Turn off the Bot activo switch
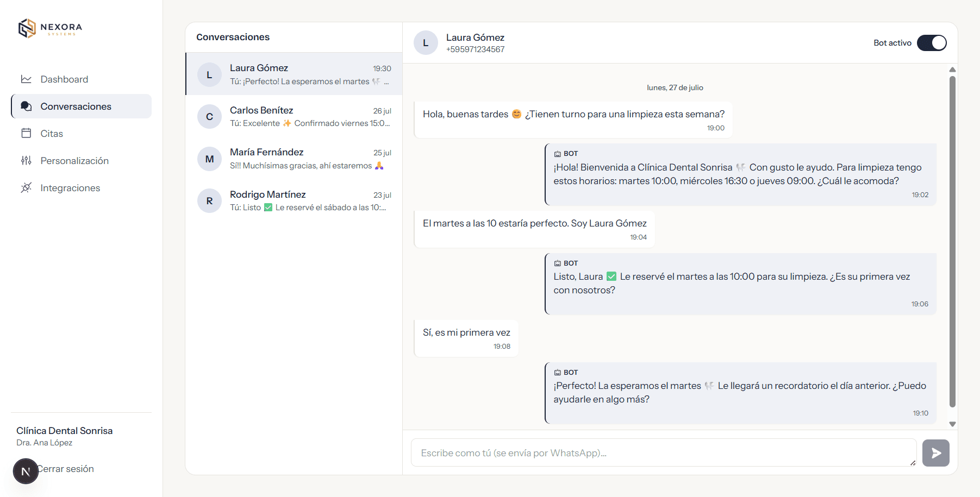Image resolution: width=980 pixels, height=497 pixels. click(x=932, y=43)
